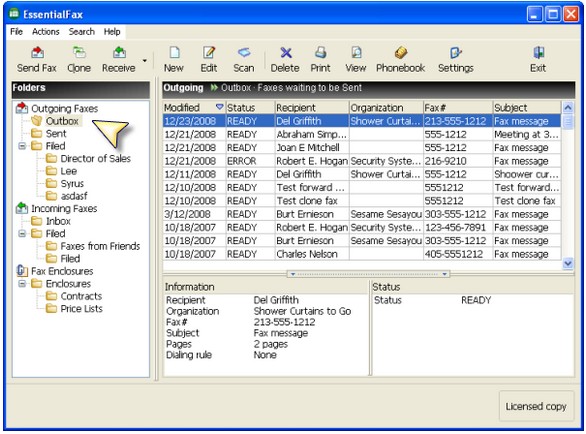The image size is (586, 434).
Task: Sort by the Recipient column header
Action: click(312, 108)
